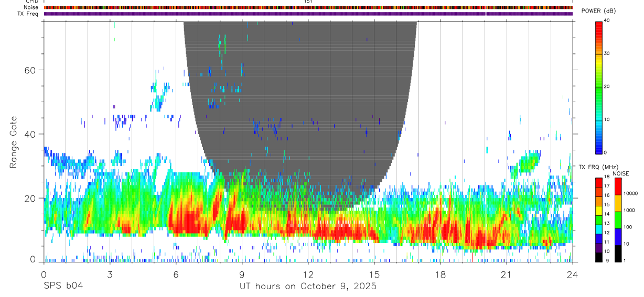Click the Range Gate axis title
The image size is (644, 297).
14,141
